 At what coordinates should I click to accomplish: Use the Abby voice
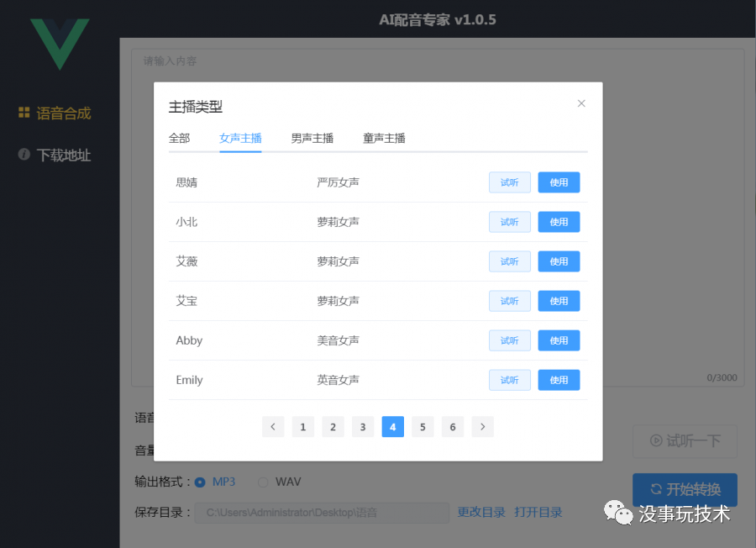tap(559, 340)
